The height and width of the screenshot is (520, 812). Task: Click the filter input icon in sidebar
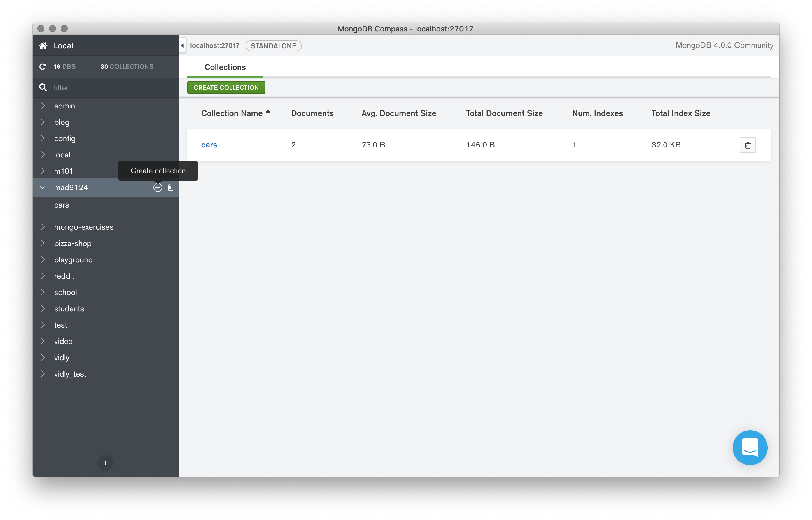point(43,87)
